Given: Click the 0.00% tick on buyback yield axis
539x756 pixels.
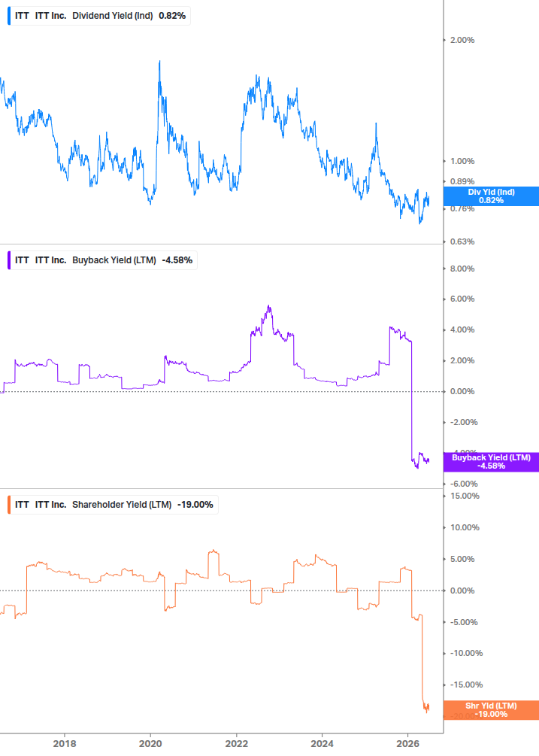Looking at the screenshot, I should tap(462, 391).
